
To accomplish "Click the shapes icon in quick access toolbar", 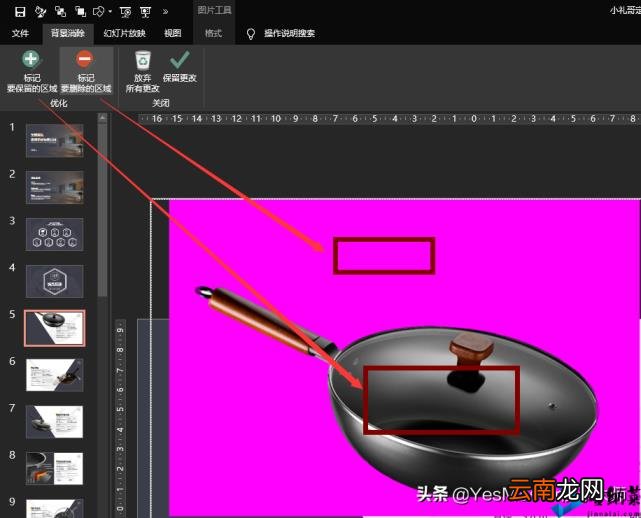I will coord(99,12).
